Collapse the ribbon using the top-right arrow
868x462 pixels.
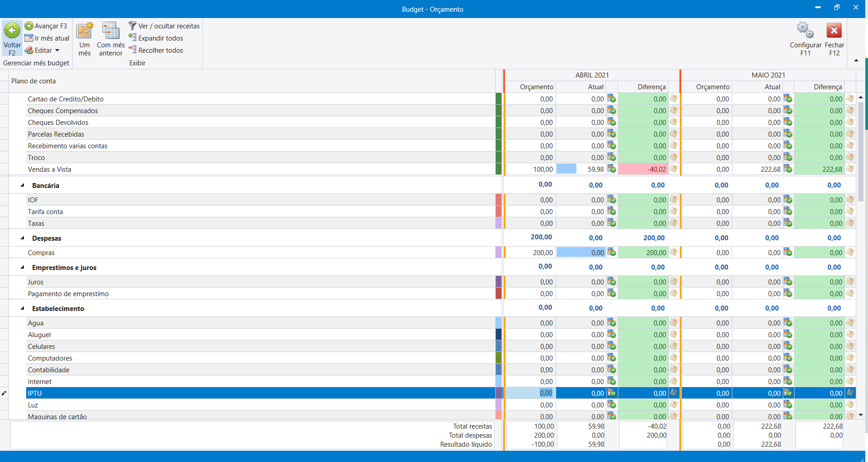[856, 60]
